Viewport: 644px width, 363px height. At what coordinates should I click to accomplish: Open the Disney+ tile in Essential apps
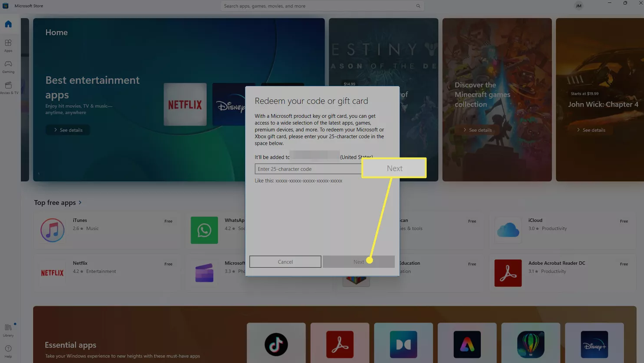[x=594, y=344]
